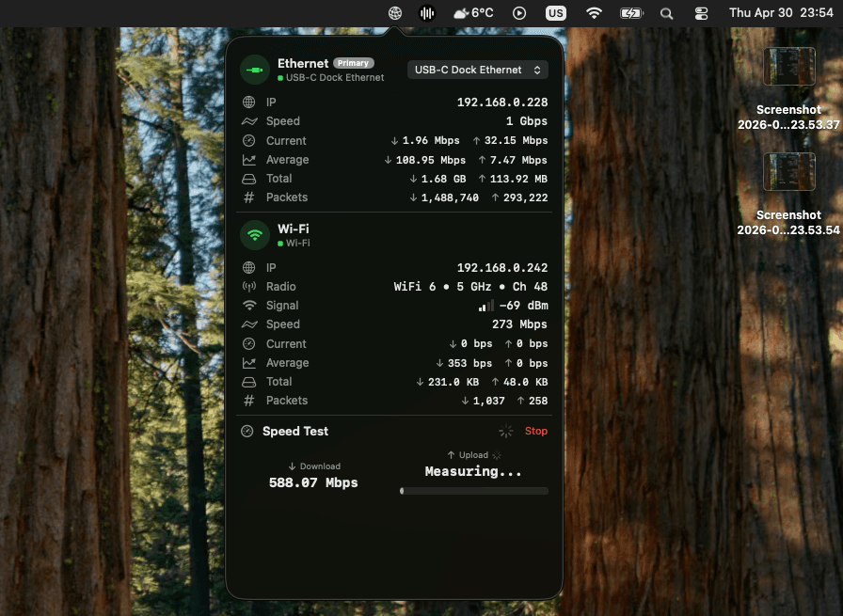
Task: Click the Ethernet Total drive icon
Action: click(249, 179)
